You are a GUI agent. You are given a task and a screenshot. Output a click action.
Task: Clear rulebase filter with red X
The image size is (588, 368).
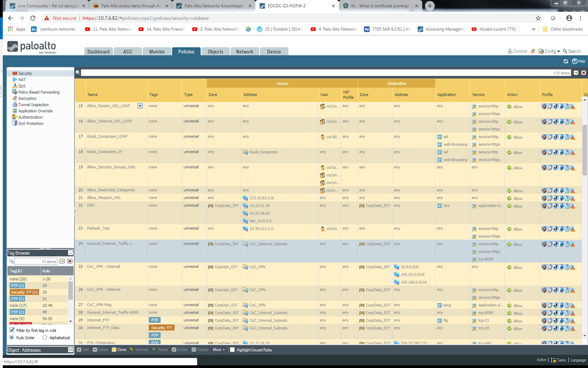[583, 73]
